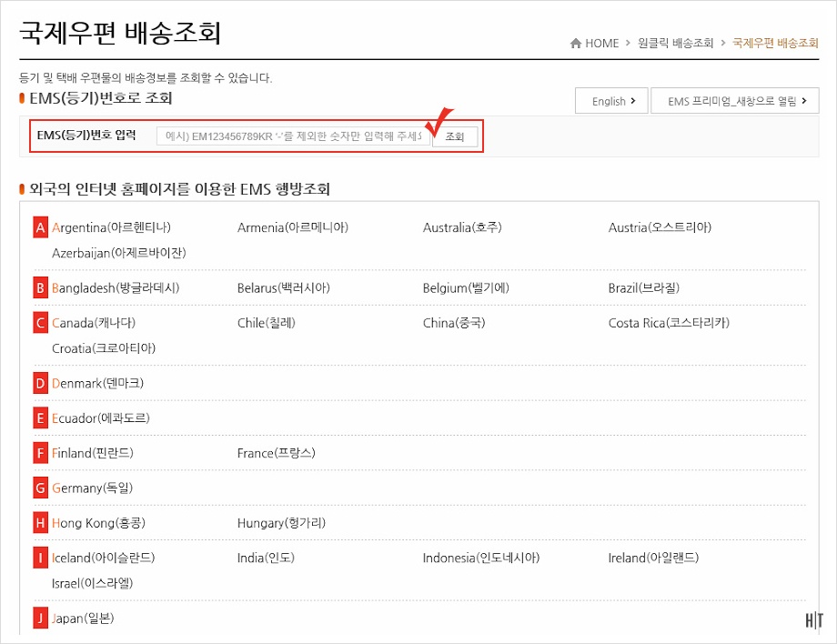The width and height of the screenshot is (837, 644).
Task: Open Argentina(아르헨티나) tracking link
Action: [x=111, y=227]
